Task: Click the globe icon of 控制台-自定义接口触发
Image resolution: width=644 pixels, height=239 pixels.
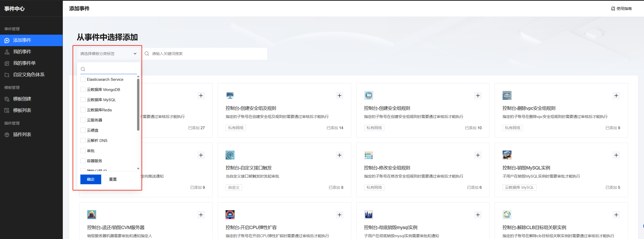Action: click(230, 155)
